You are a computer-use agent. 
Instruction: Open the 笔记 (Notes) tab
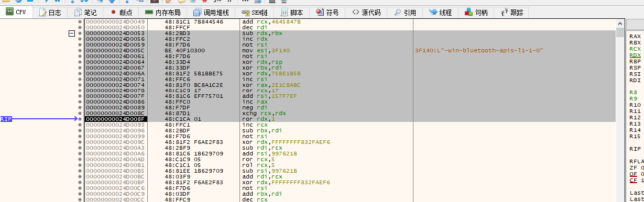[85, 12]
